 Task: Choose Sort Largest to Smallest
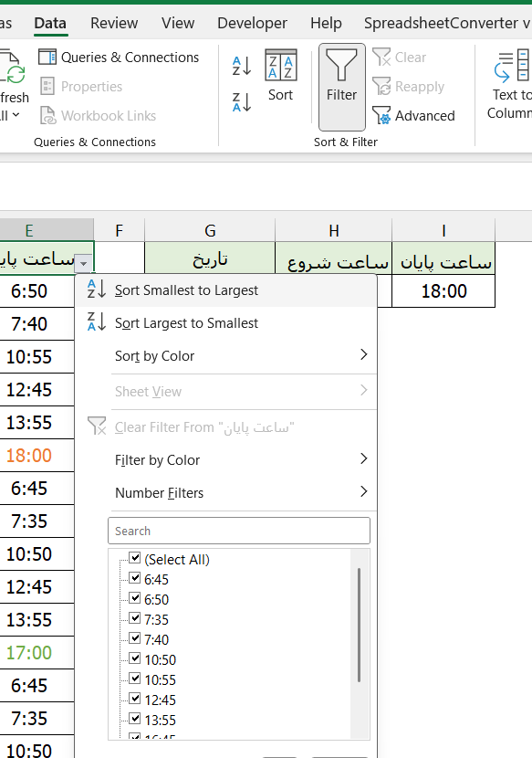(x=225, y=323)
